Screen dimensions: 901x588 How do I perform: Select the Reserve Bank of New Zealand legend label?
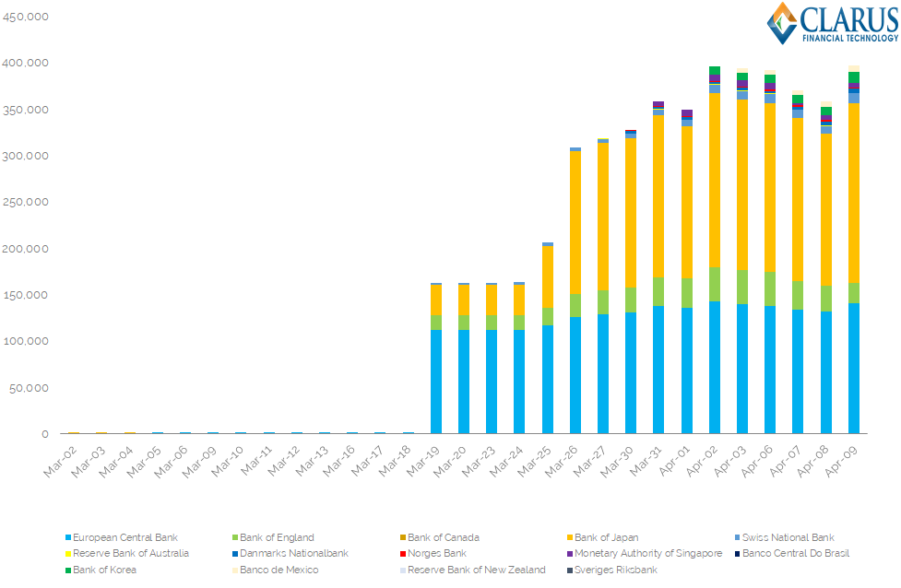click(476, 570)
